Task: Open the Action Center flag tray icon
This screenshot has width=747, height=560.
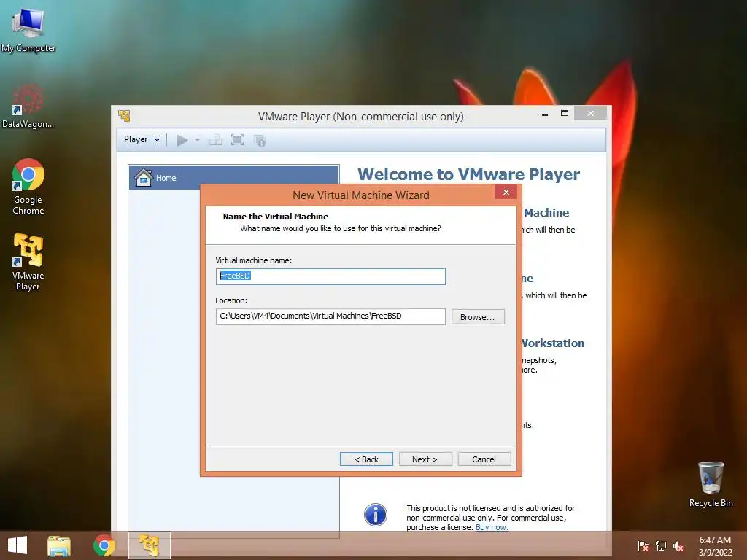Action: pyautogui.click(x=643, y=545)
